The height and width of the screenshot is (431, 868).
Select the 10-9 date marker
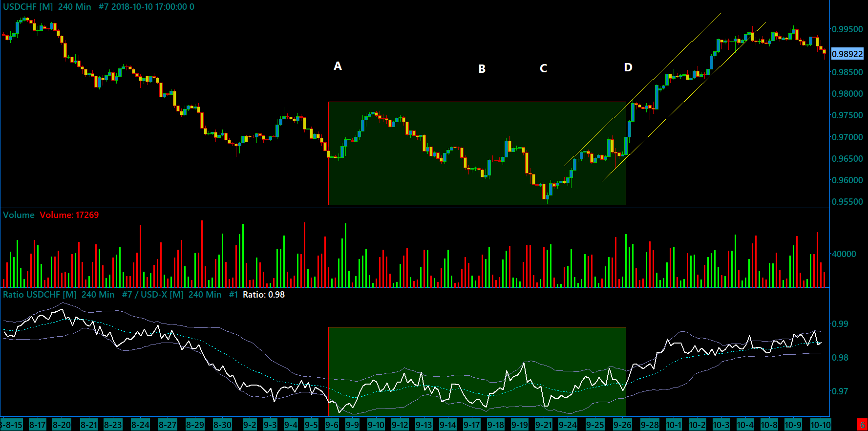point(793,425)
